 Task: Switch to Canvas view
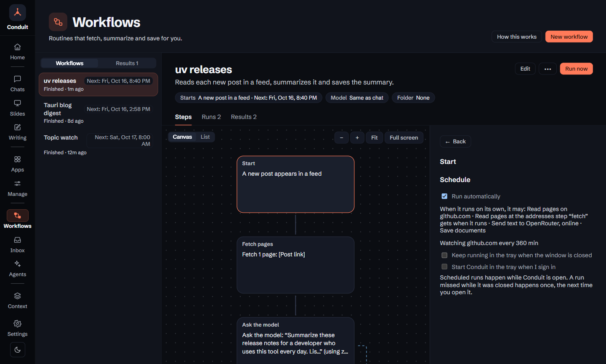182,137
